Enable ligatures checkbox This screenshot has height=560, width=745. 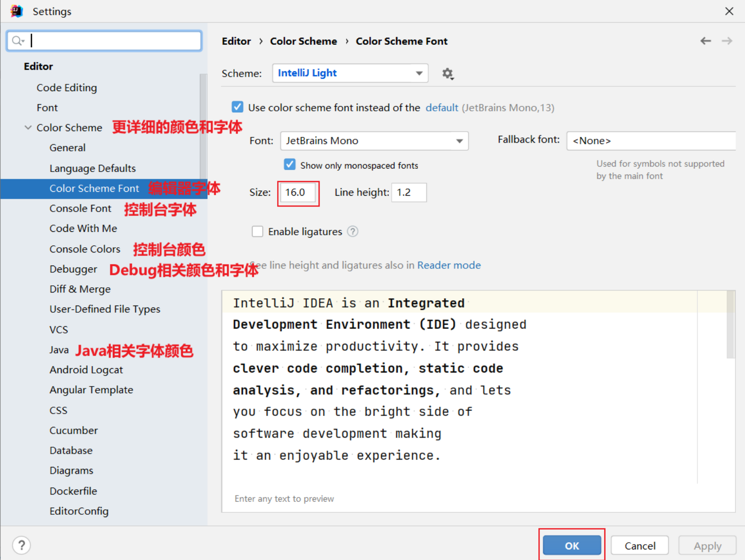coord(257,231)
